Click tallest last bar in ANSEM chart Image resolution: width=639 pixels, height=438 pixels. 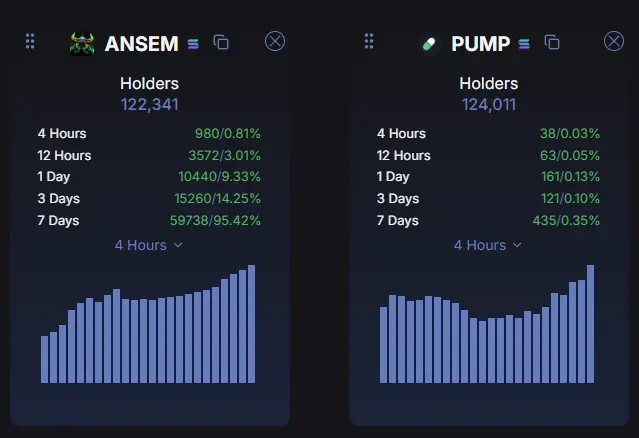coord(251,324)
